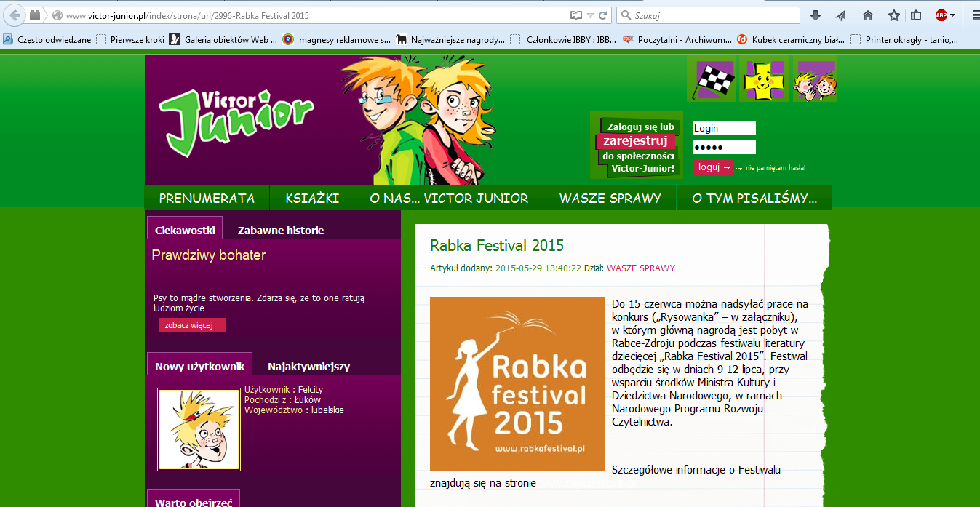Go to the browser home page icon

pyautogui.click(x=867, y=15)
